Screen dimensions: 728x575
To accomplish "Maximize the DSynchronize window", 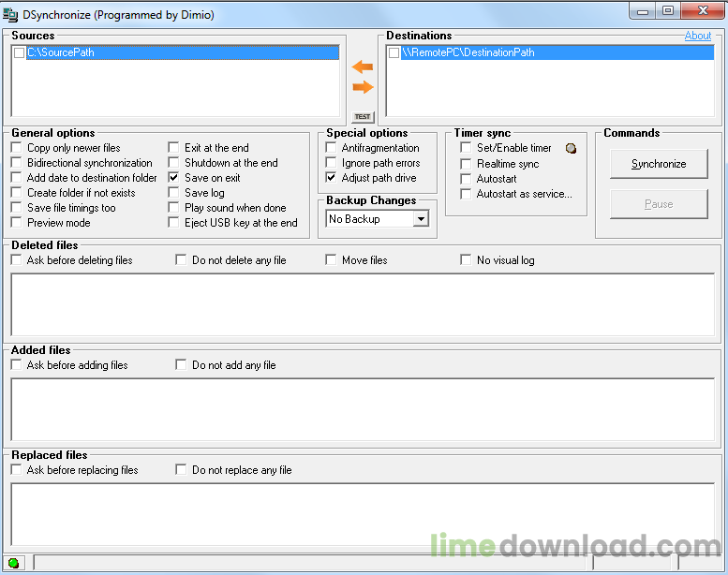I will 668,10.
